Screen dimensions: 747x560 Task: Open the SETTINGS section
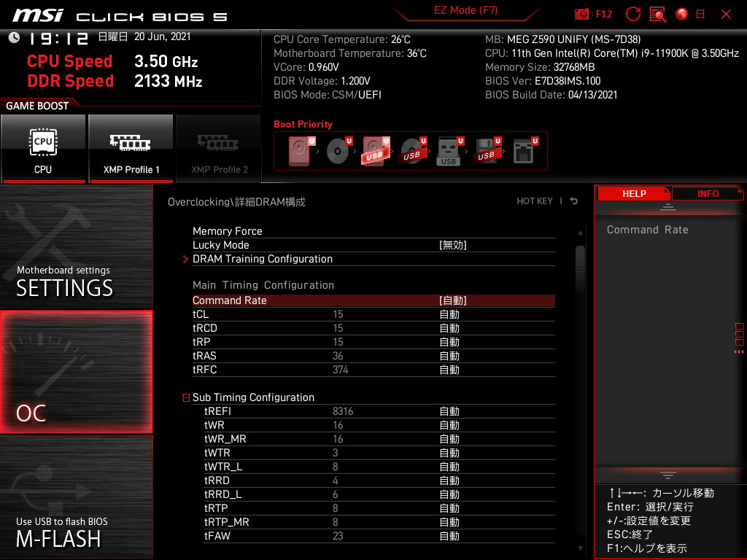click(x=76, y=246)
